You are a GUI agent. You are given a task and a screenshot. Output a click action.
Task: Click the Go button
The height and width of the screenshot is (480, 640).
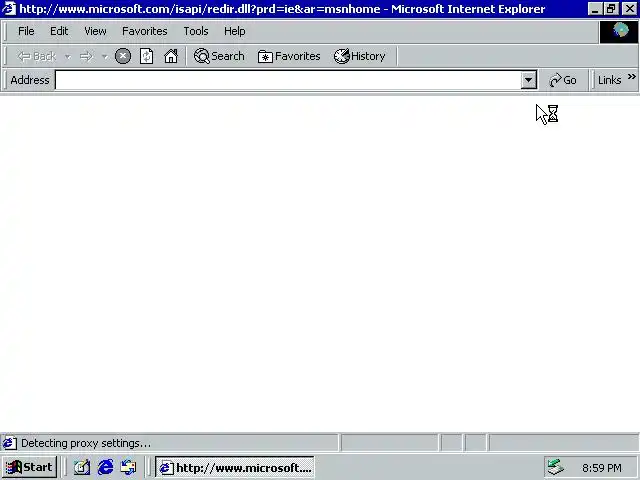tap(563, 80)
